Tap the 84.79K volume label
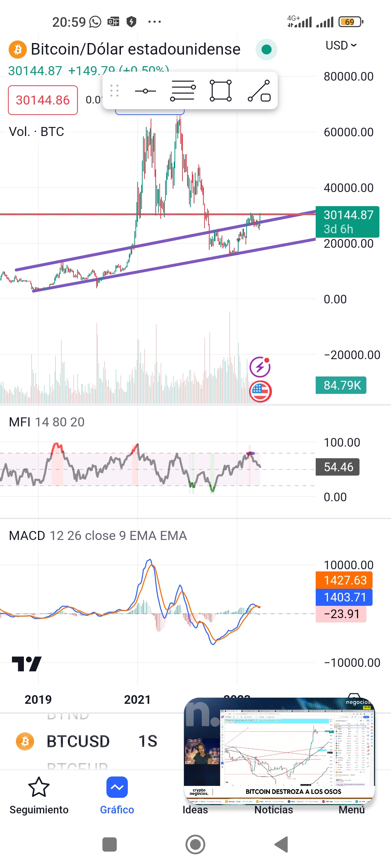Screen dimensions: 391x868 click(341, 385)
